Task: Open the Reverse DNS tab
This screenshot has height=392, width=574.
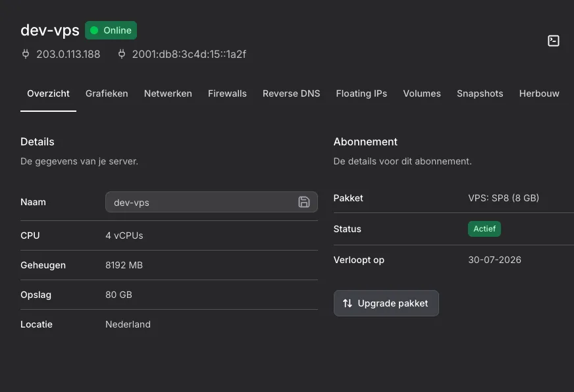Action: pyautogui.click(x=292, y=93)
